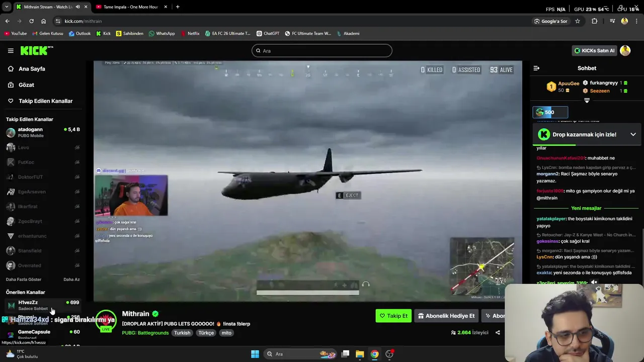
Task: Go back with the browser back arrow
Action: pyautogui.click(x=7, y=21)
